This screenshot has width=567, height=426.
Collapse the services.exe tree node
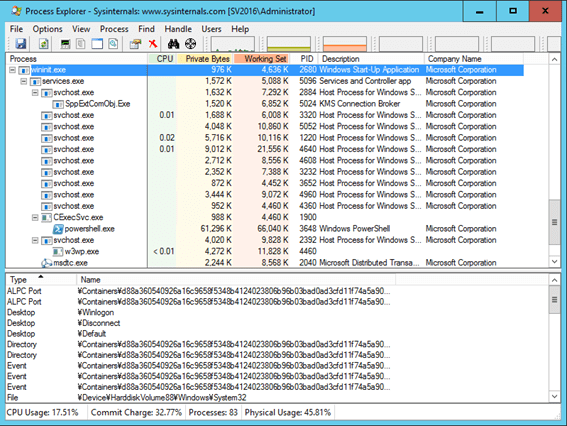(x=24, y=81)
